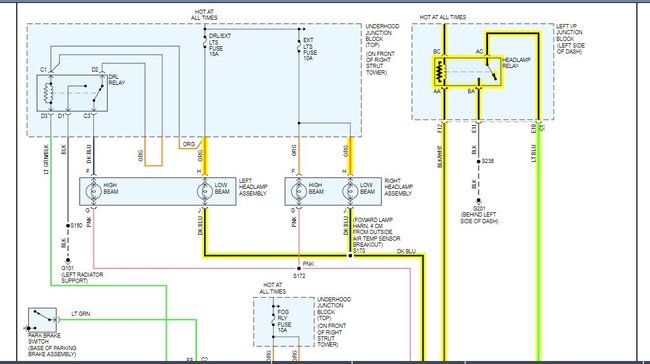Click the "S173" splice label
Screen dimensions: 650x364
pyautogui.click(x=359, y=251)
